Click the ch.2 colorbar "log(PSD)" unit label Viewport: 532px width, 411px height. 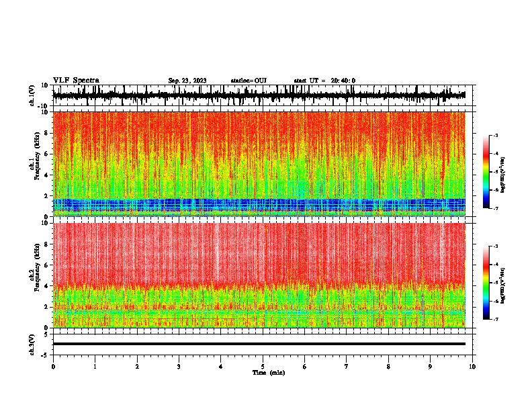click(503, 285)
